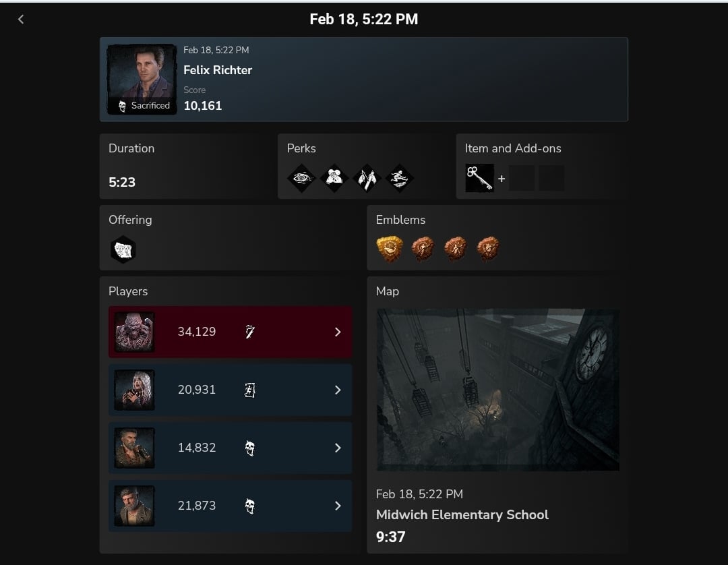Click the Felix Richter name

(x=218, y=70)
